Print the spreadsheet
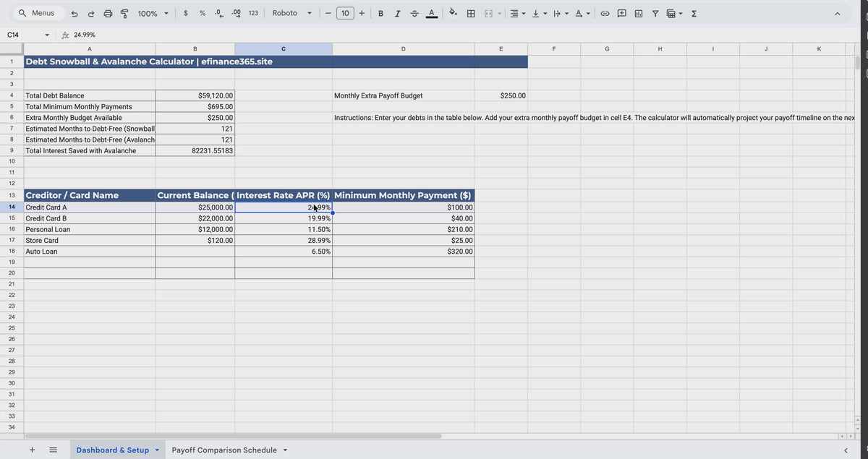 (x=108, y=13)
